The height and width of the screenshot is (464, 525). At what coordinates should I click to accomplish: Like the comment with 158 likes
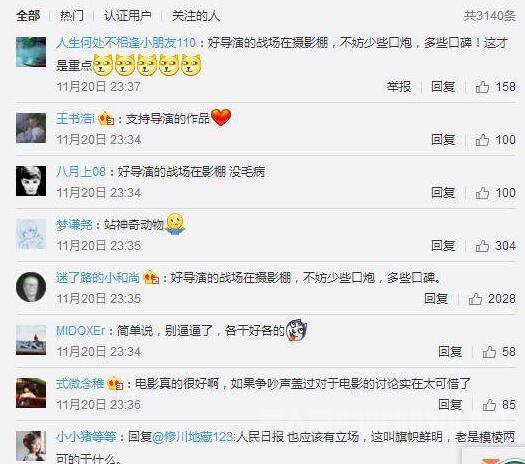482,87
